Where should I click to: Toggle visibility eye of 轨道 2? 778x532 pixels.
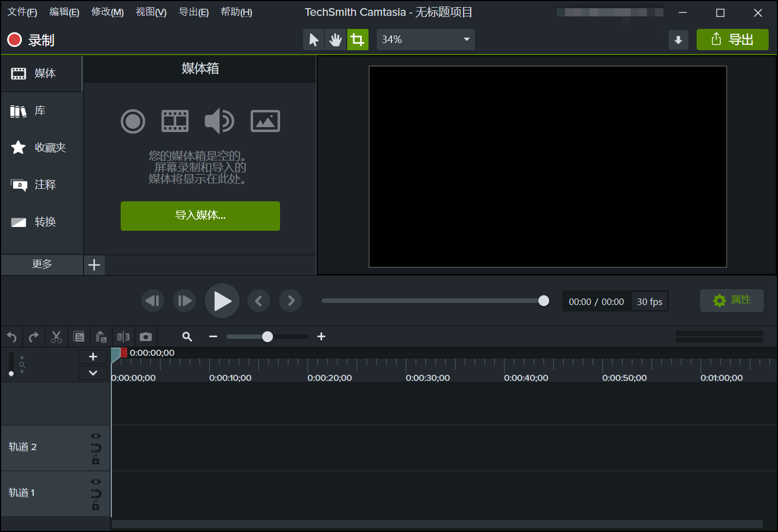(x=96, y=436)
